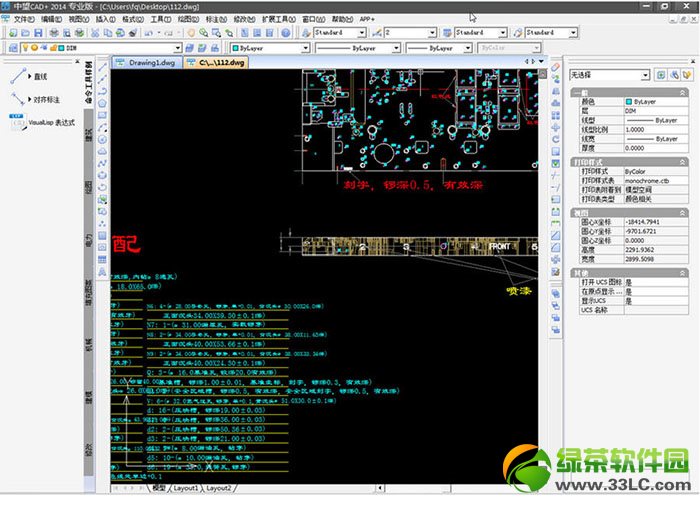Click the 线型比例 value 1.0000 field
This screenshot has height=506, width=700.
tap(656, 130)
